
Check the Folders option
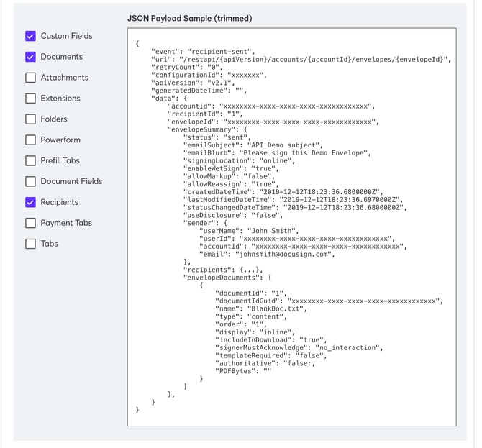pos(30,119)
